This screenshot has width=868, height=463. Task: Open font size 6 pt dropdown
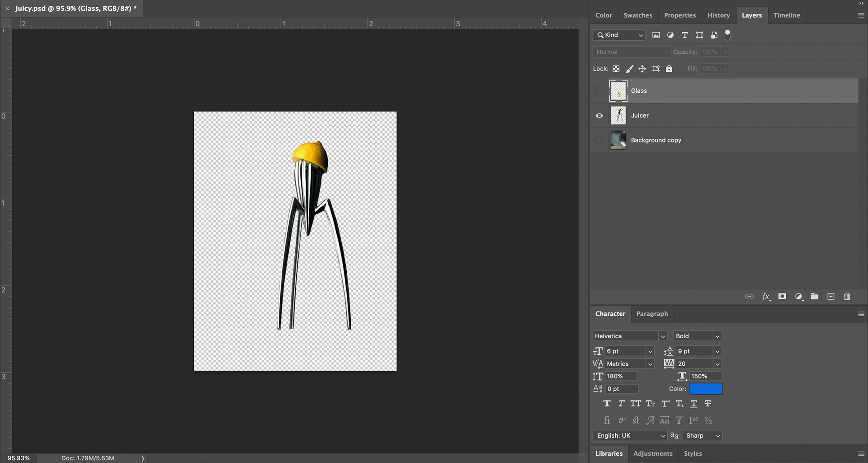click(650, 351)
